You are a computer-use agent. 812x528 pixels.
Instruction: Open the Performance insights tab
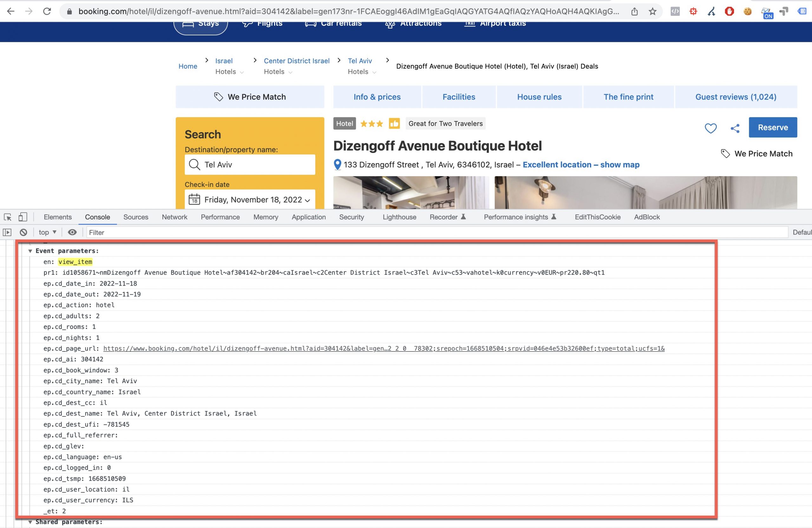pyautogui.click(x=520, y=217)
